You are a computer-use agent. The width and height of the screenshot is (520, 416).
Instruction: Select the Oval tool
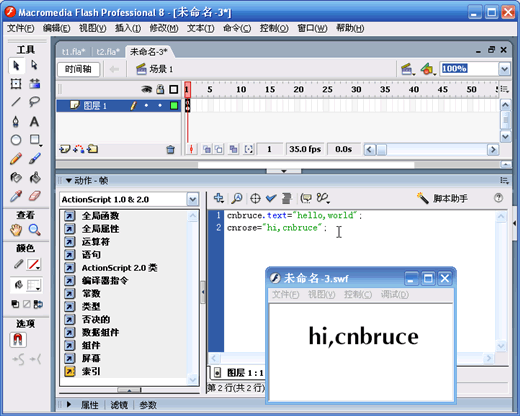16,140
